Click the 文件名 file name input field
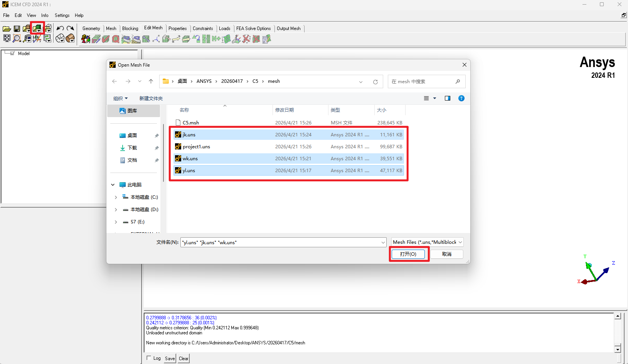Viewport: 628px width, 364px height. [283, 242]
